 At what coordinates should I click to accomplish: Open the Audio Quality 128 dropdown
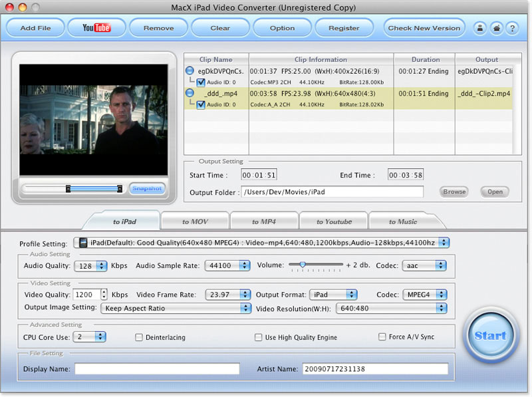pos(90,266)
